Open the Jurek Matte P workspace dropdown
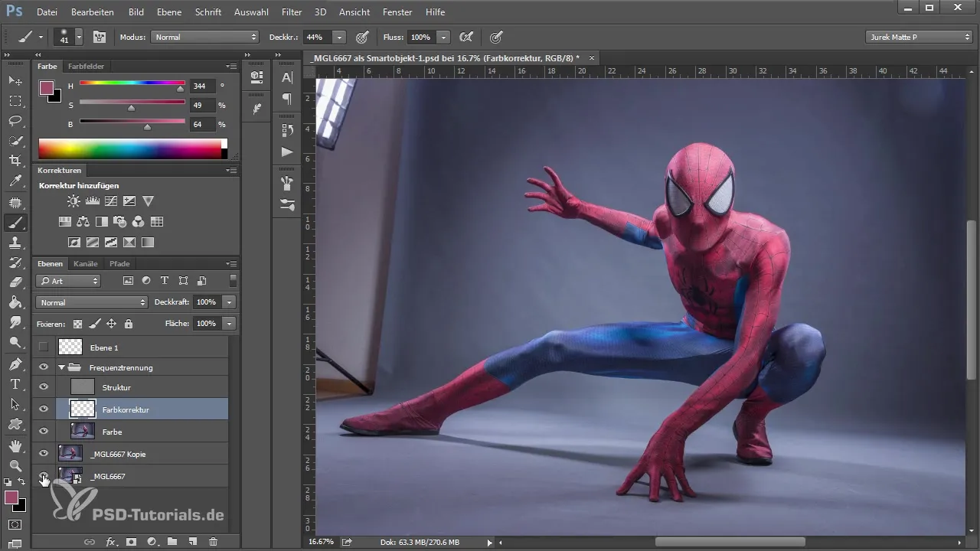The width and height of the screenshot is (980, 551). click(x=919, y=37)
